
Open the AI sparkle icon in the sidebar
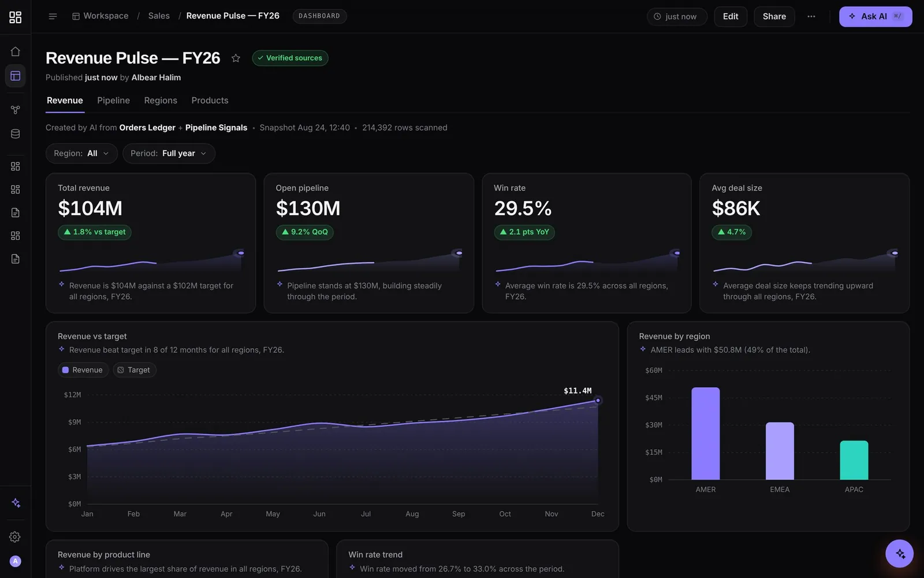click(x=16, y=503)
